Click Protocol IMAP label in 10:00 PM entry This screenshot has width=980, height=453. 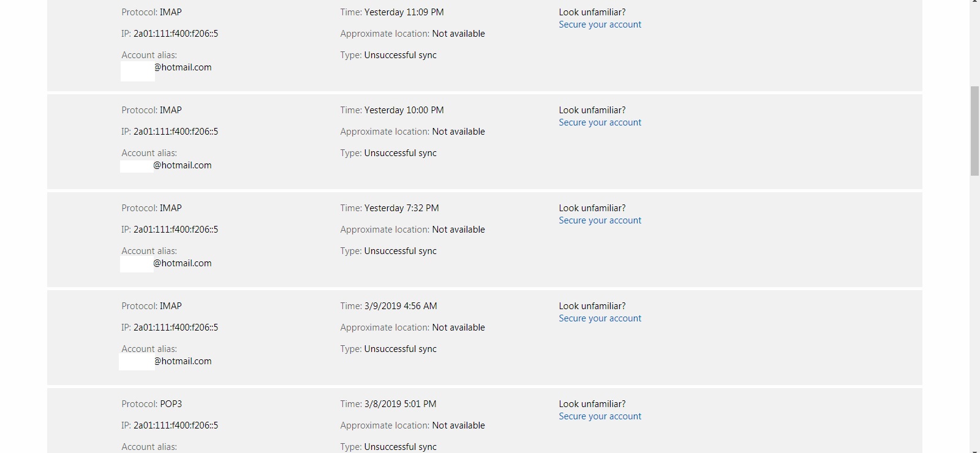pyautogui.click(x=152, y=110)
